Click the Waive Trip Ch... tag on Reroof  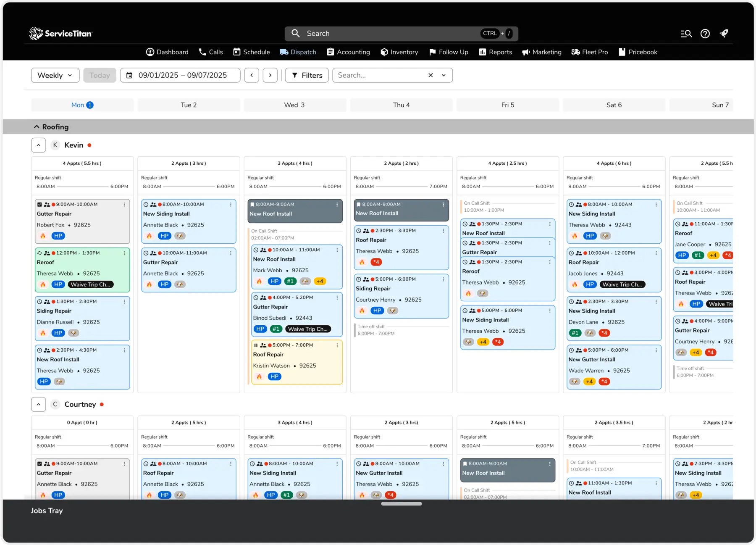click(90, 284)
